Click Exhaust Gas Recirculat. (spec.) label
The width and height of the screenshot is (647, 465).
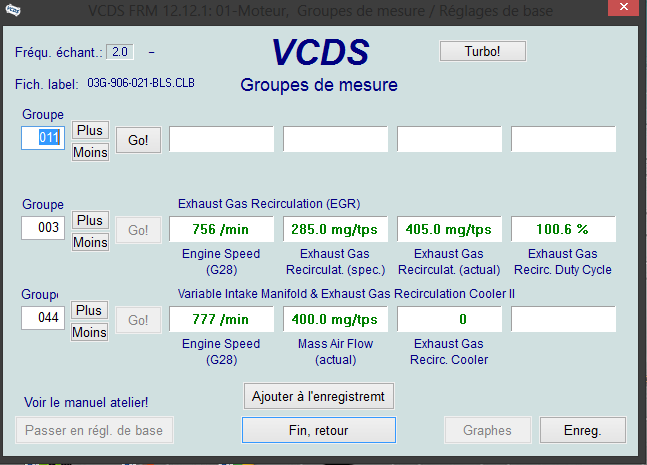[335, 262]
